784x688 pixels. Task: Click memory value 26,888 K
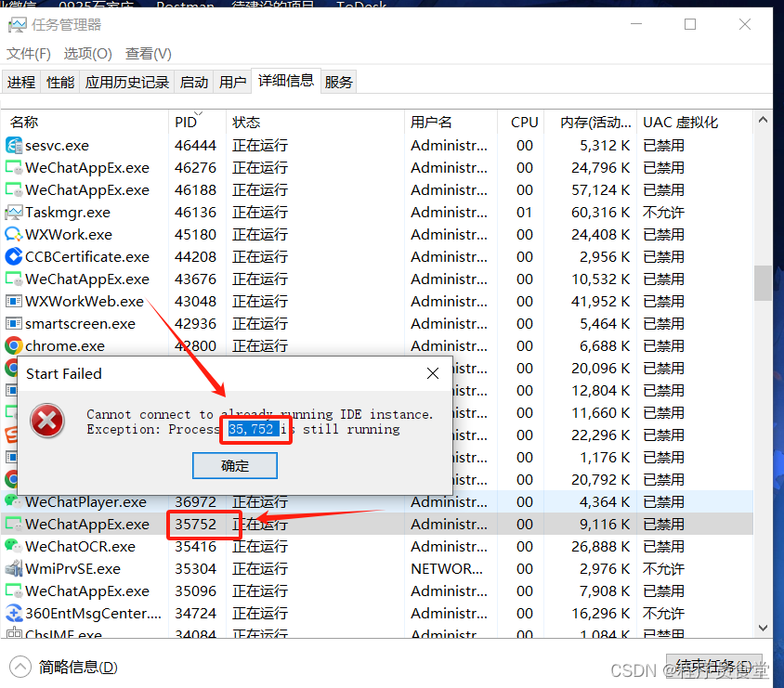[x=600, y=546]
